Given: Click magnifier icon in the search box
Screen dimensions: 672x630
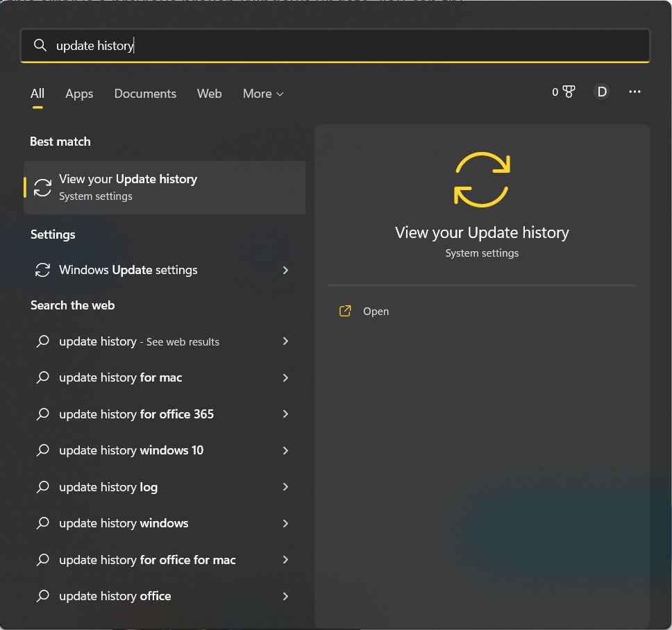Looking at the screenshot, I should pyautogui.click(x=40, y=46).
